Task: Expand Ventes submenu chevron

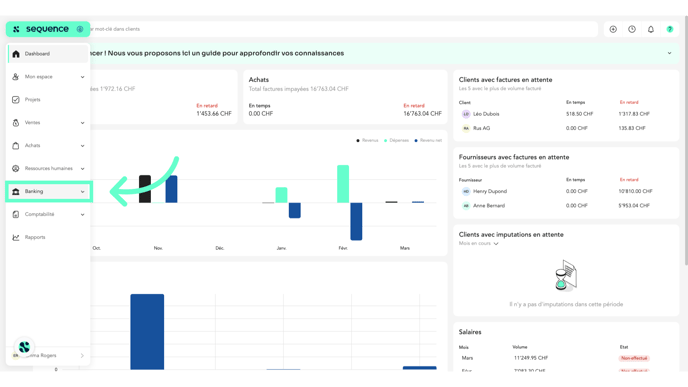Action: pos(82,123)
